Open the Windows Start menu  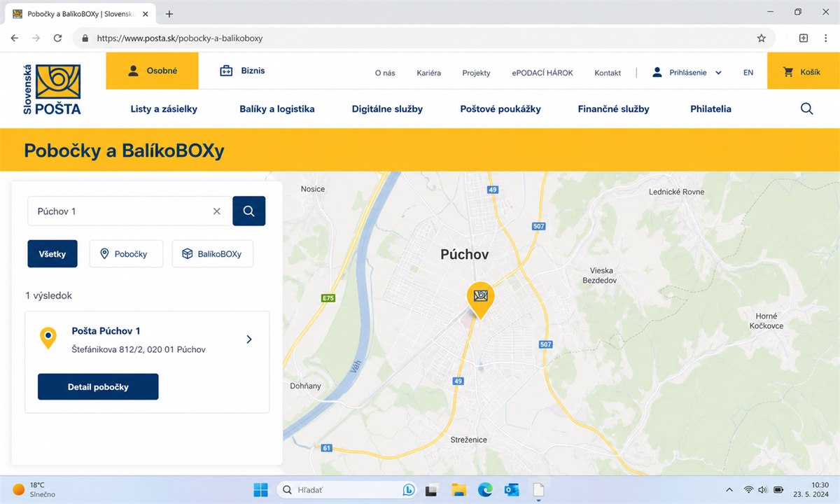[260, 489]
